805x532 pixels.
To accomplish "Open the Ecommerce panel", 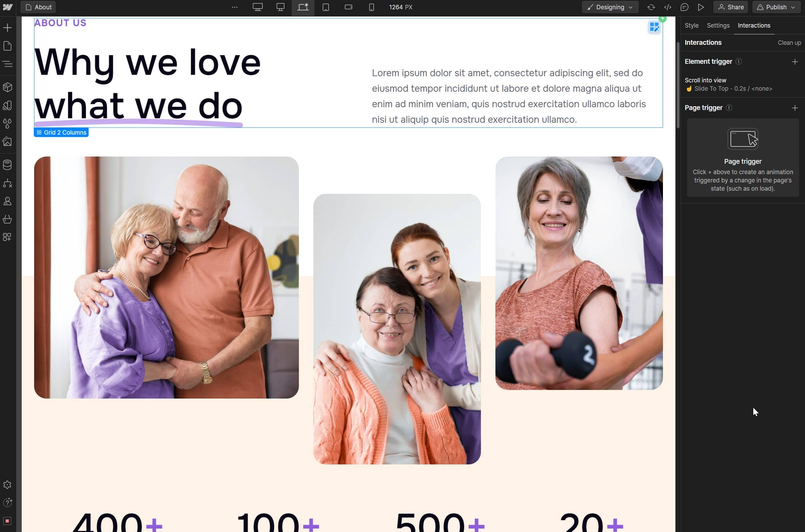I will [8, 219].
